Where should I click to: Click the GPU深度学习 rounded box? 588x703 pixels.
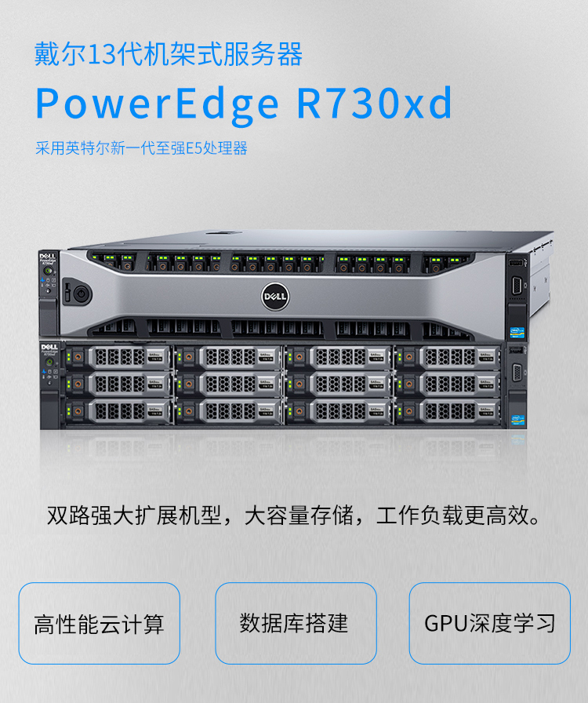(x=490, y=623)
